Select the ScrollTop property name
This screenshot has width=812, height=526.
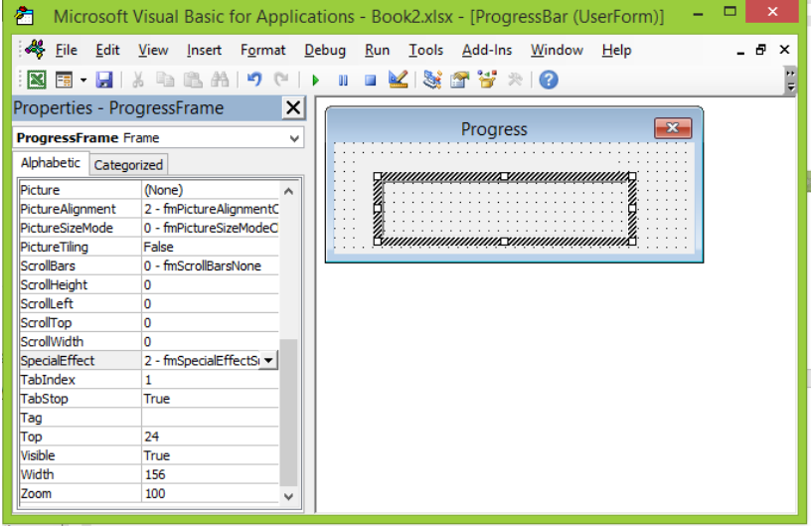click(80, 323)
